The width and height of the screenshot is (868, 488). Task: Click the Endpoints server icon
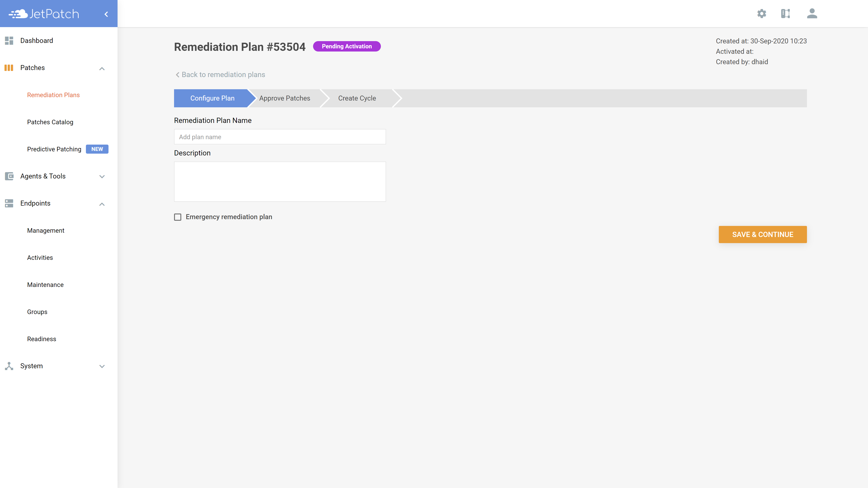(9, 203)
